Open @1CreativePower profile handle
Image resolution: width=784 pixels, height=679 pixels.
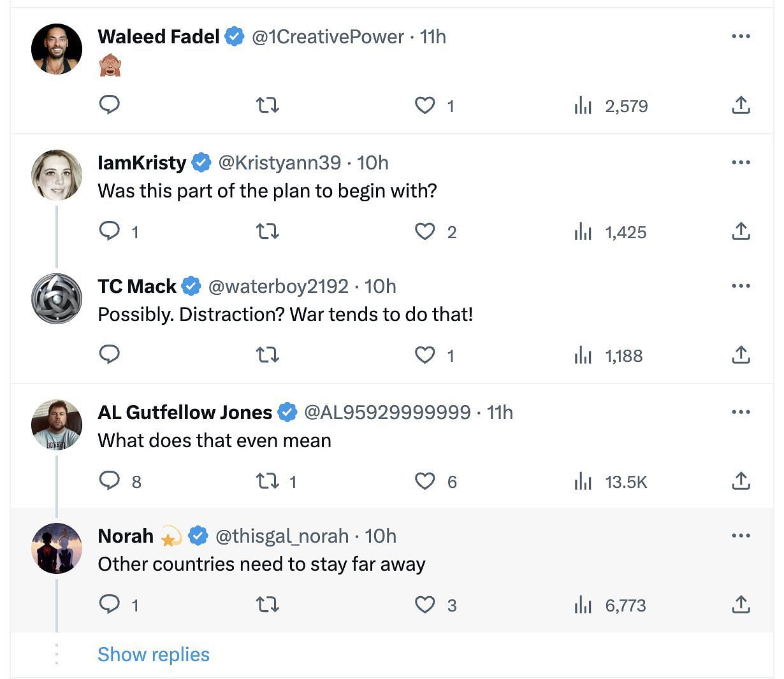pos(328,37)
